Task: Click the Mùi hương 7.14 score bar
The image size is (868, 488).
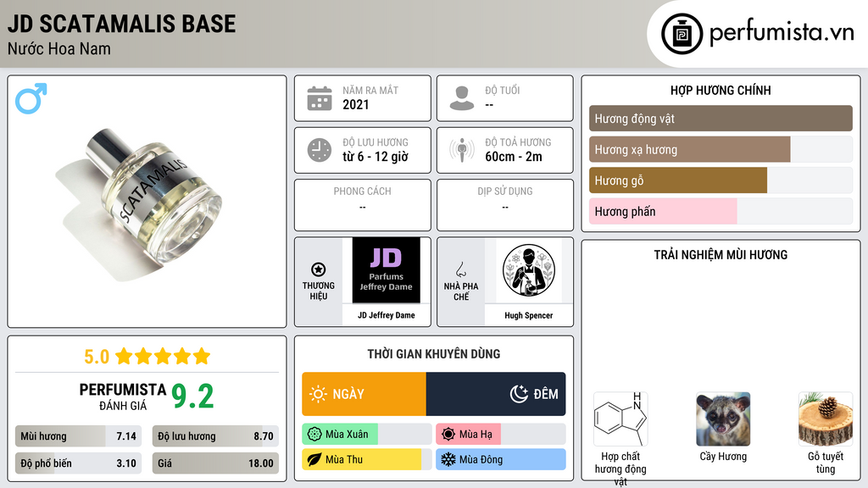Action: coord(79,436)
